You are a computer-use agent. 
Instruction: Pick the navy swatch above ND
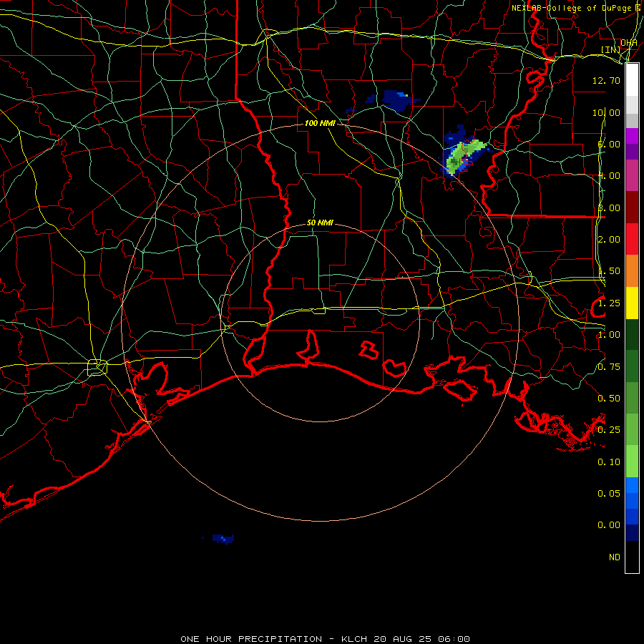click(632, 532)
